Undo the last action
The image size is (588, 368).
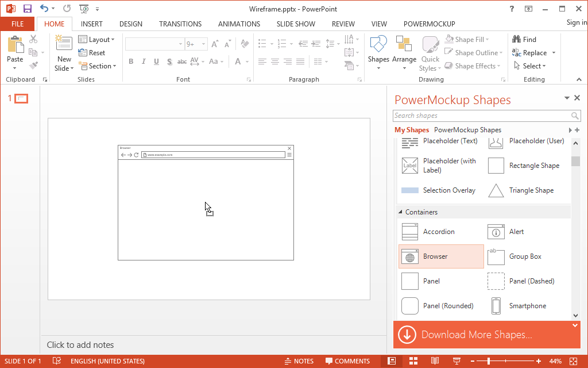pos(44,9)
